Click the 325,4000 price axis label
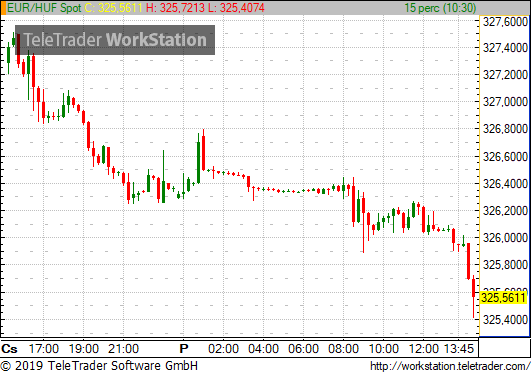 [x=505, y=319]
